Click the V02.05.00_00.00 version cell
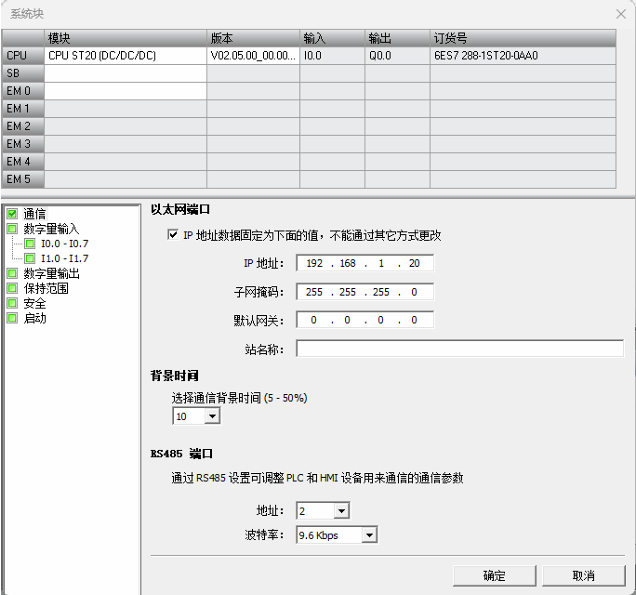Viewport: 636px width, 595px height. coord(253,56)
